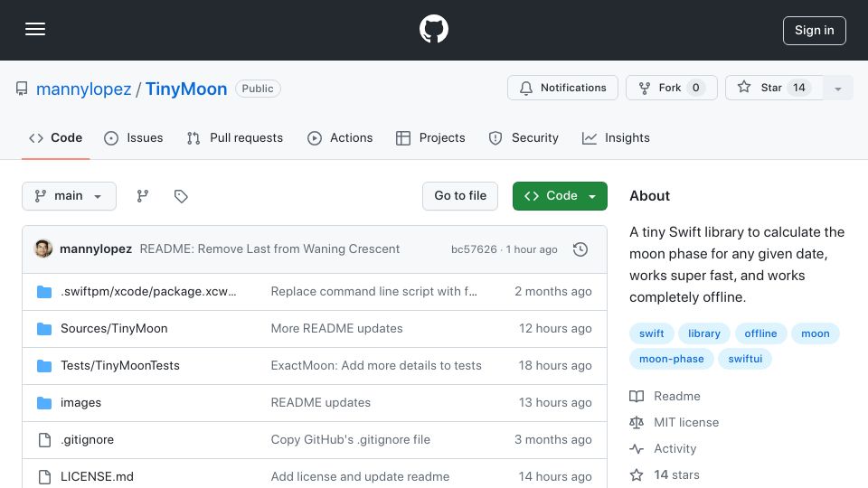Click the images folder icon
This screenshot has height=488, width=868.
[44, 403]
